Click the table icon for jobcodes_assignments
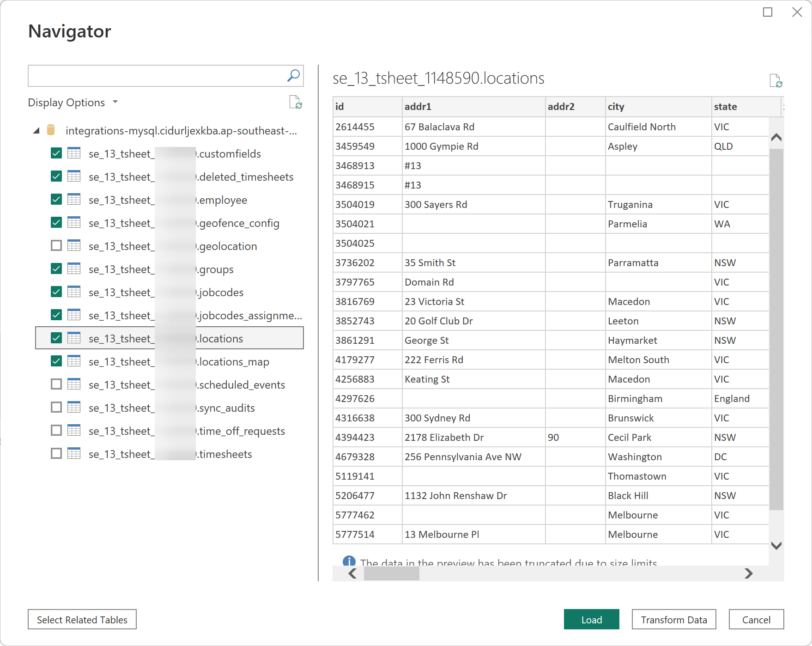Viewport: 812px width, 646px height. [x=74, y=315]
